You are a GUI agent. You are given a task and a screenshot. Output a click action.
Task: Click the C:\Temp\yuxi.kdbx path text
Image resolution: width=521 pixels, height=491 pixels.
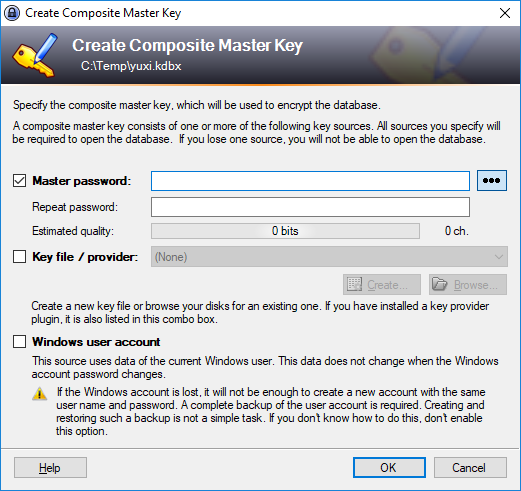coord(131,66)
